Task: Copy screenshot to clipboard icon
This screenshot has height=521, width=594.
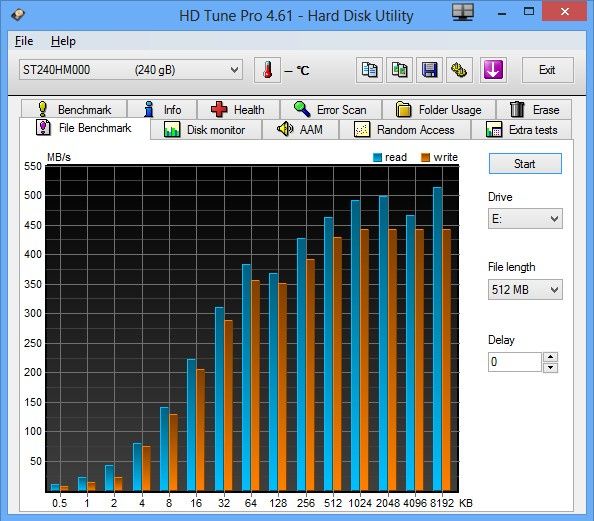Action: click(399, 70)
